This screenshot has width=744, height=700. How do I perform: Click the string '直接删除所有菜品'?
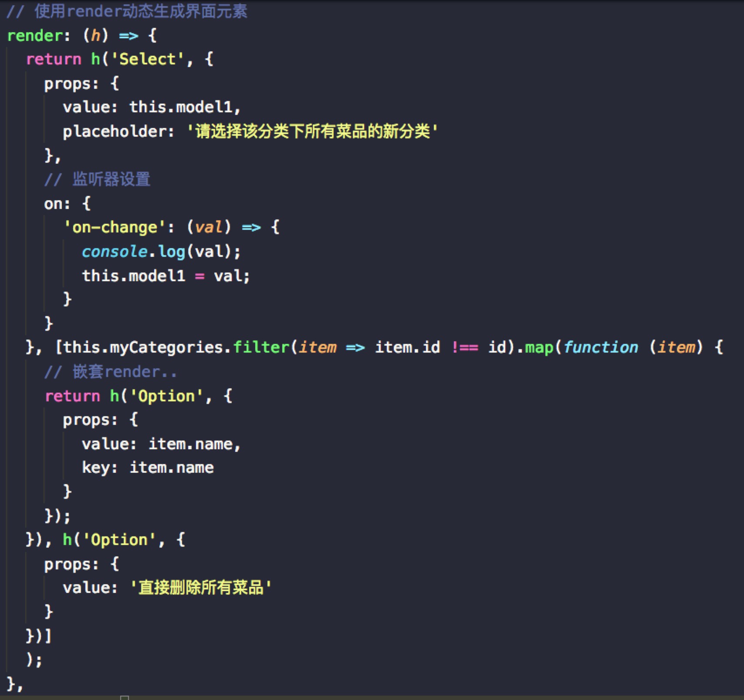click(x=201, y=588)
